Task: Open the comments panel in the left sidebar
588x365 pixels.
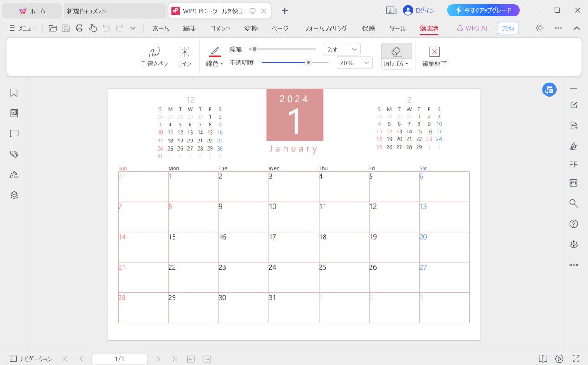Action: pos(14,134)
